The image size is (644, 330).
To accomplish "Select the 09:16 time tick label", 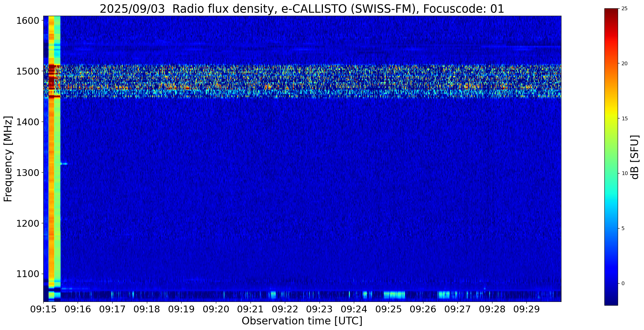I will tap(78, 309).
